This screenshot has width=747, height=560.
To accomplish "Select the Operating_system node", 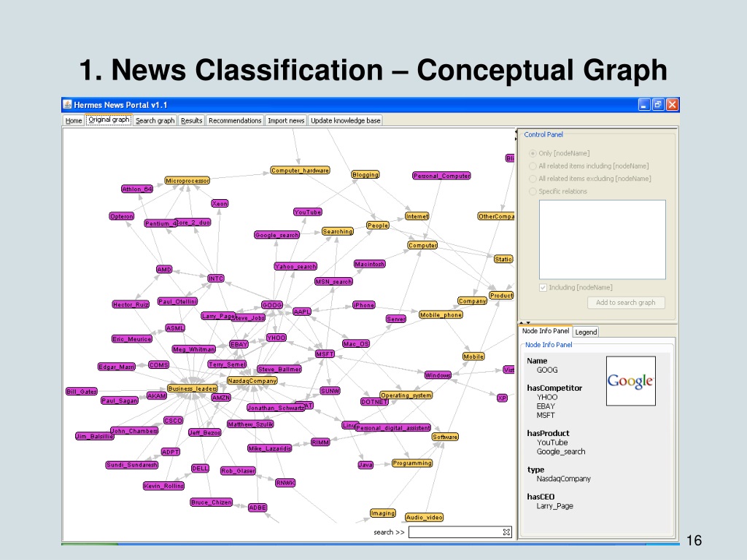I will pyautogui.click(x=406, y=395).
